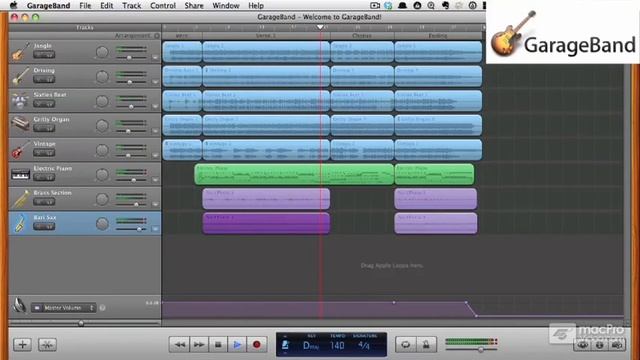This screenshot has width=640, height=360.
Task: Open the Window menu
Action: pos(226,6)
